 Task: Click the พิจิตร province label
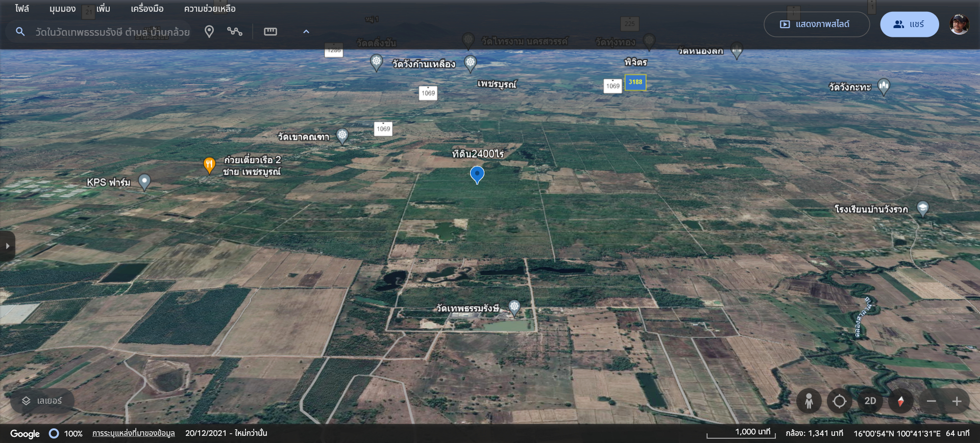point(635,62)
